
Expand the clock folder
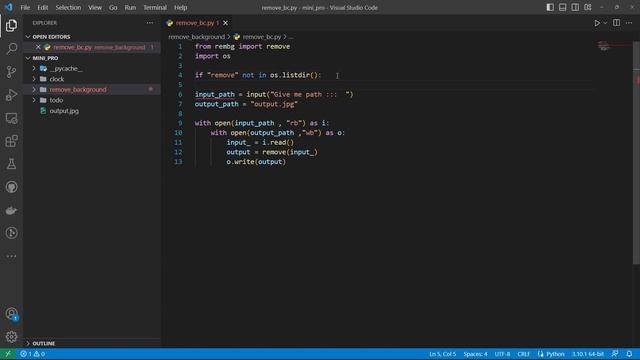pyautogui.click(x=34, y=79)
